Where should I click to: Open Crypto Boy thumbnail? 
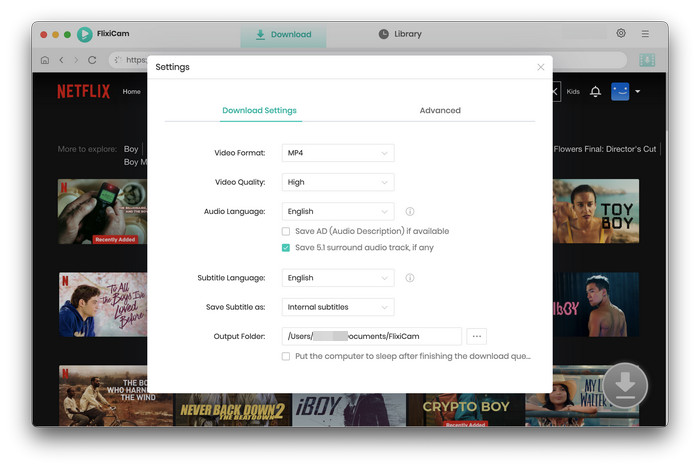tap(466, 410)
